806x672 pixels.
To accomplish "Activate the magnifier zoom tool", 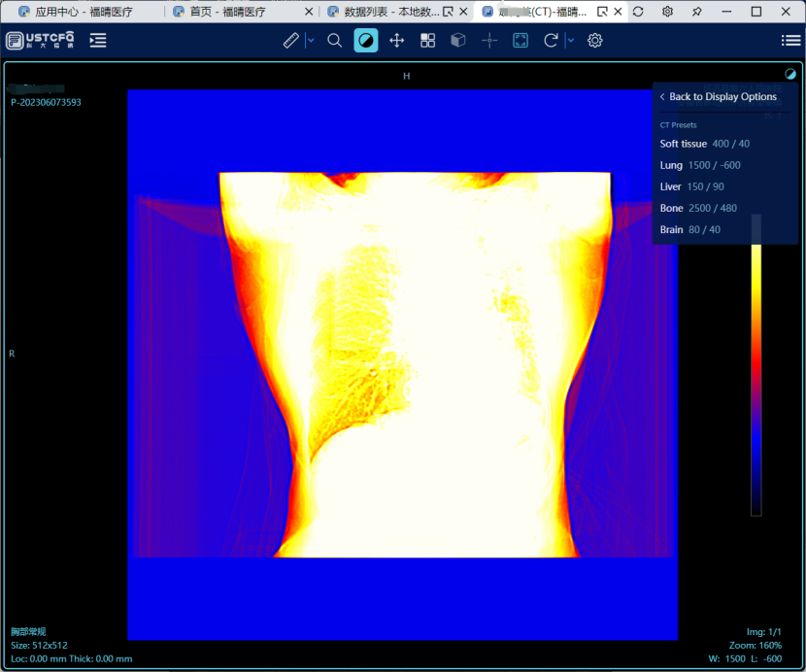I will click(x=335, y=41).
